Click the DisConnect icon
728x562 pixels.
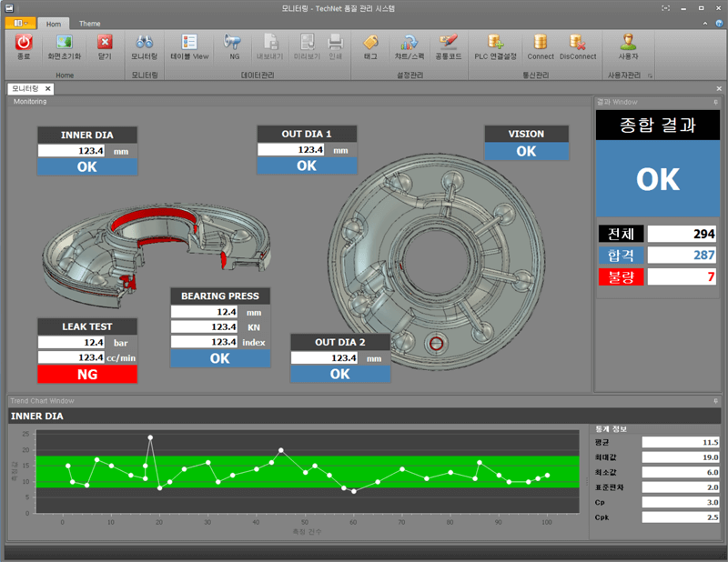pos(577,43)
